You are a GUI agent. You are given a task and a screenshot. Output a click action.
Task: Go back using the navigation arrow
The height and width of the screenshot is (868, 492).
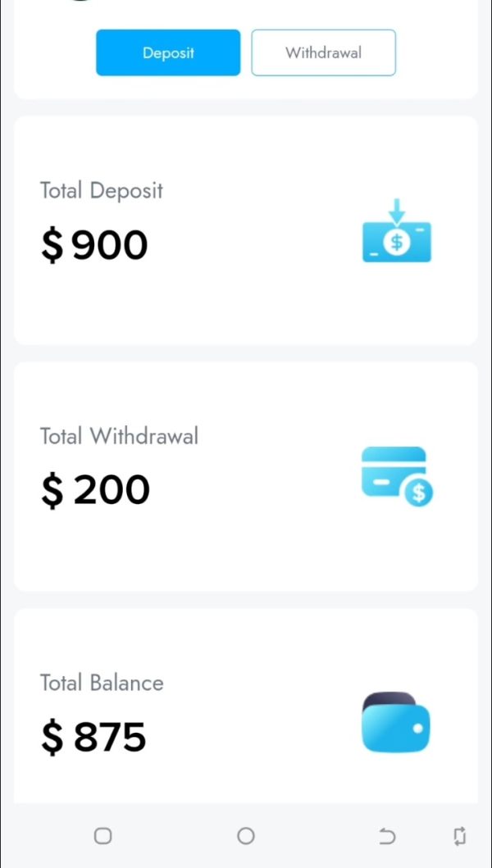coord(387,836)
